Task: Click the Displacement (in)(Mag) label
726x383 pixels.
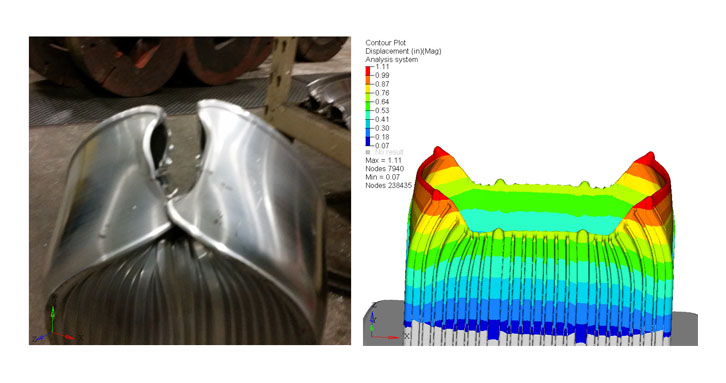Action: pos(403,51)
